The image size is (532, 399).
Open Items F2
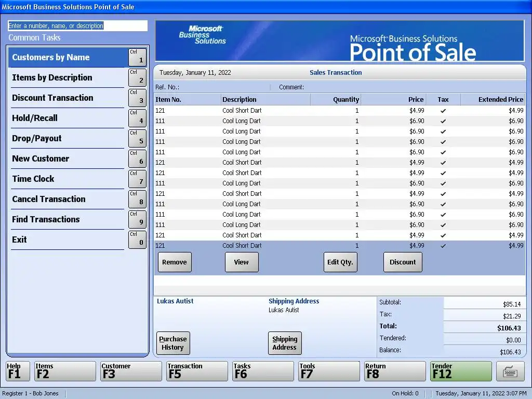(x=65, y=371)
